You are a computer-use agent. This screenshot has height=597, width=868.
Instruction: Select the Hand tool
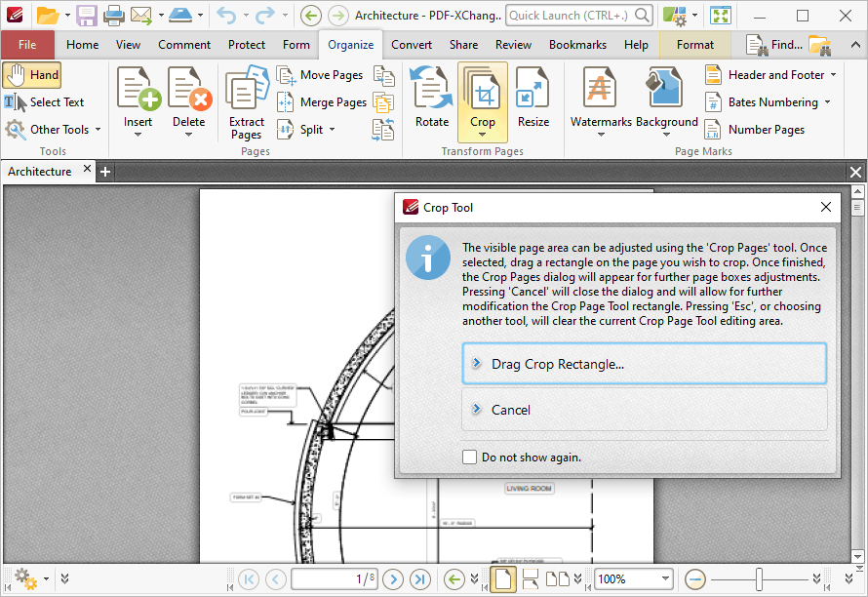(x=32, y=75)
